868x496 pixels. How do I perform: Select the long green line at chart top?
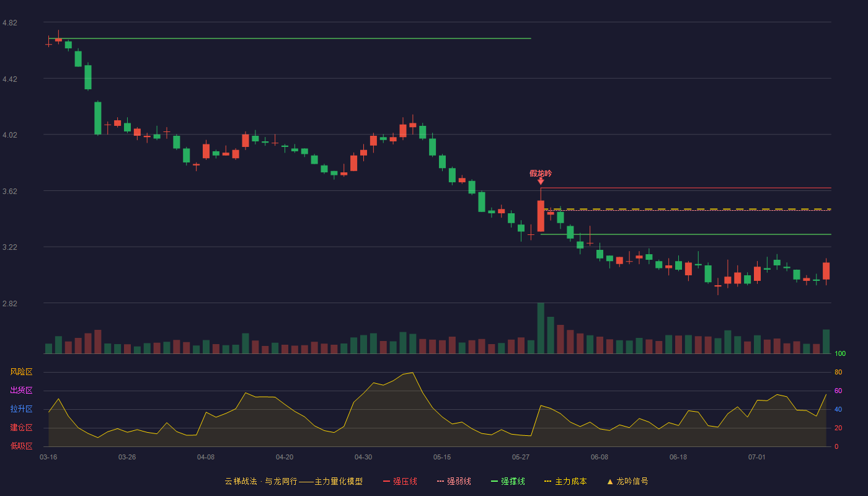[x=290, y=38]
